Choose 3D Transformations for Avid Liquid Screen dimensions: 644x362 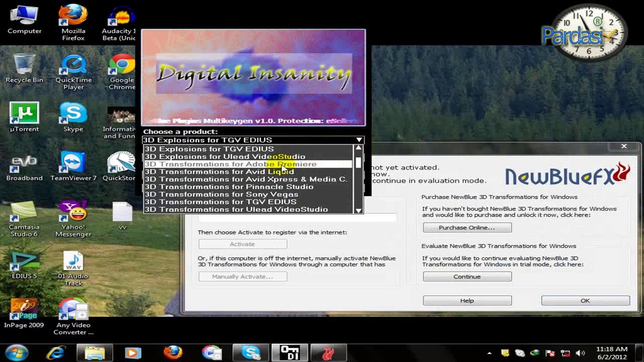249,171
